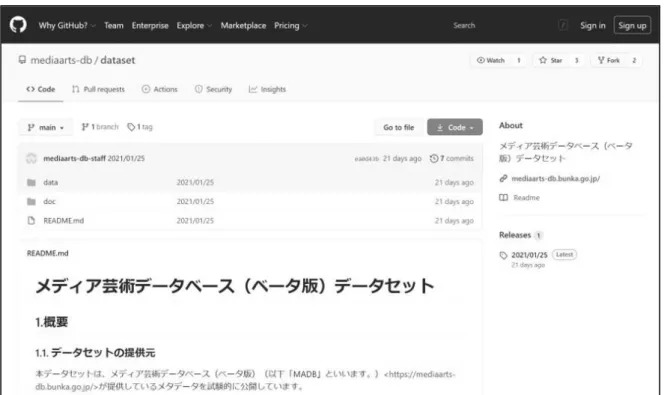Open the Releases heading link
664x395 pixels.
coord(515,235)
